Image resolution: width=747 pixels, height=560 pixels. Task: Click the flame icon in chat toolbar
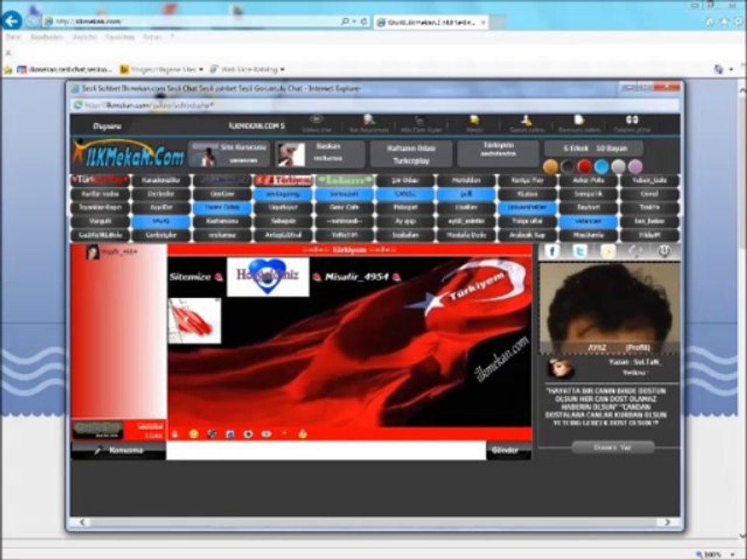tap(303, 434)
